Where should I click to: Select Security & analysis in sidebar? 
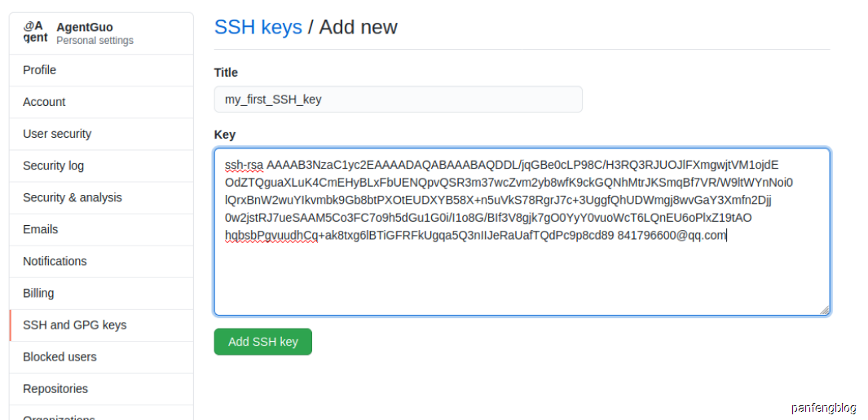point(101,198)
